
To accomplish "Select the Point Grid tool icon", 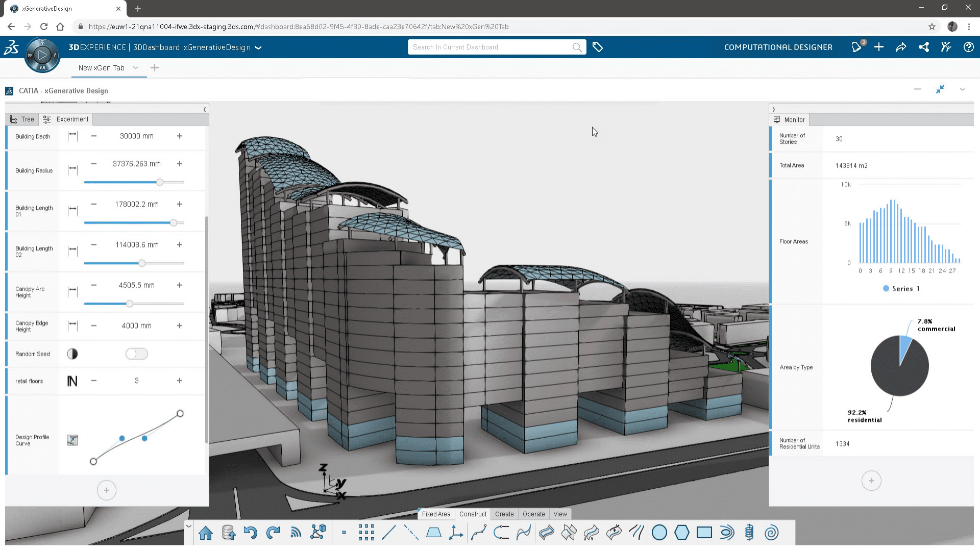I will (366, 533).
